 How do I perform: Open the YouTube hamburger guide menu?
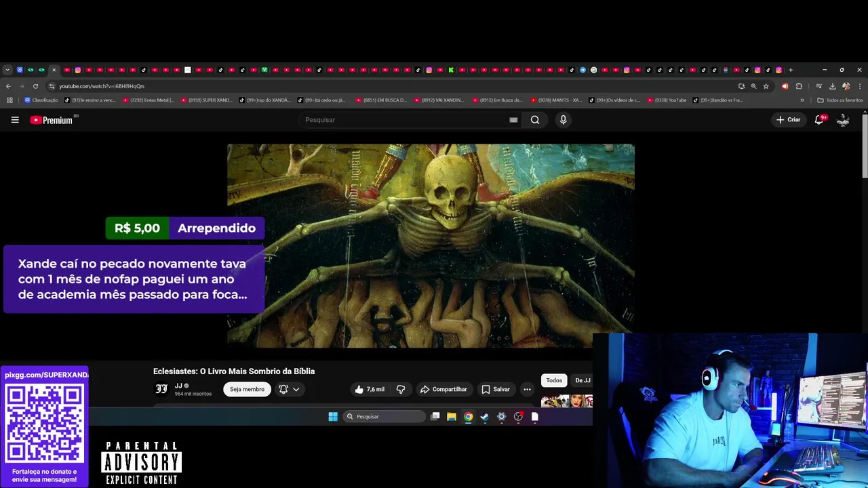[x=15, y=120]
